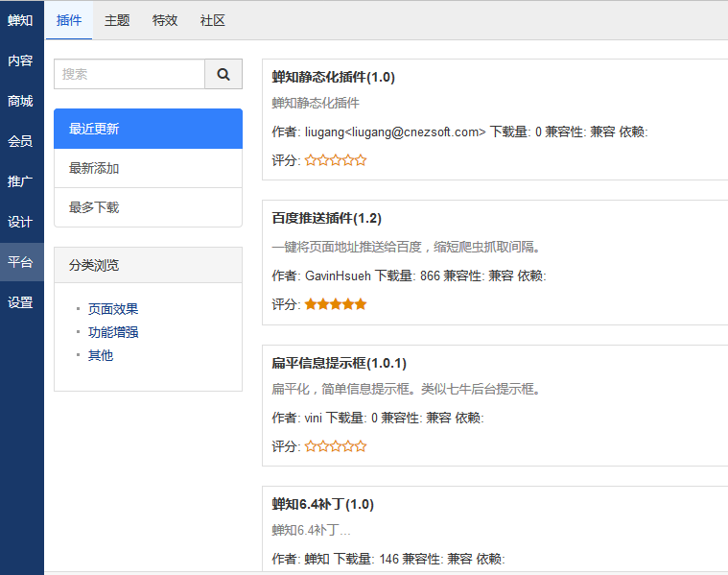
Task: Browse the 页面效果 category
Action: pyautogui.click(x=113, y=309)
